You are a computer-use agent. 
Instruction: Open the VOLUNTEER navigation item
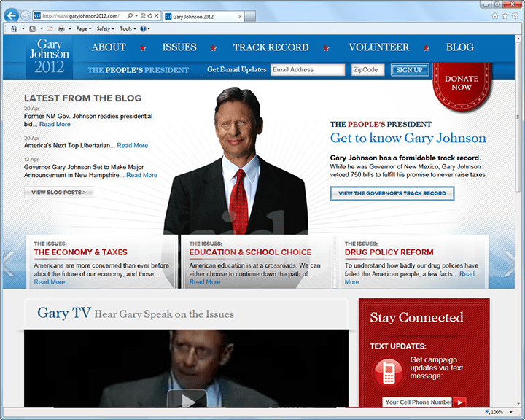[379, 47]
